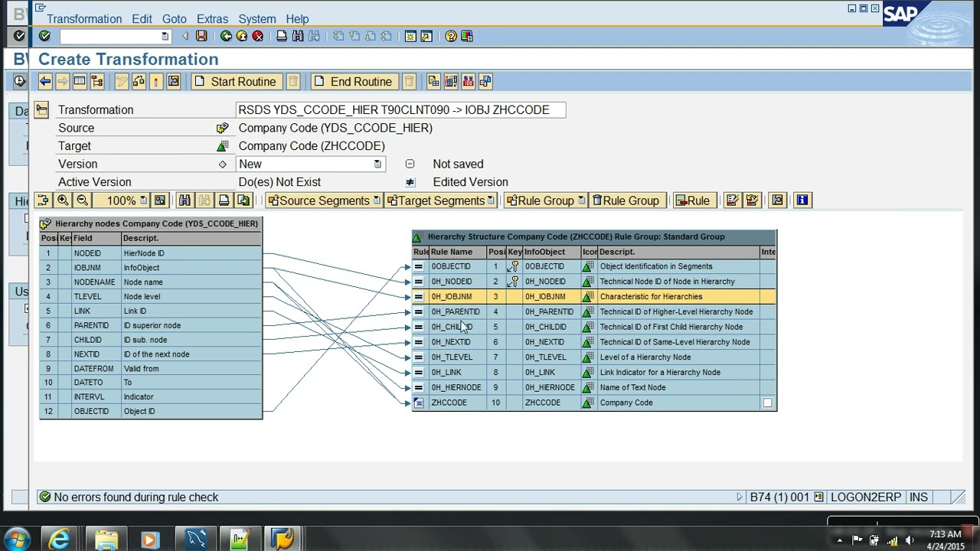Open the Edit menu
Viewport: 980px width, 551px height.
pyautogui.click(x=142, y=19)
